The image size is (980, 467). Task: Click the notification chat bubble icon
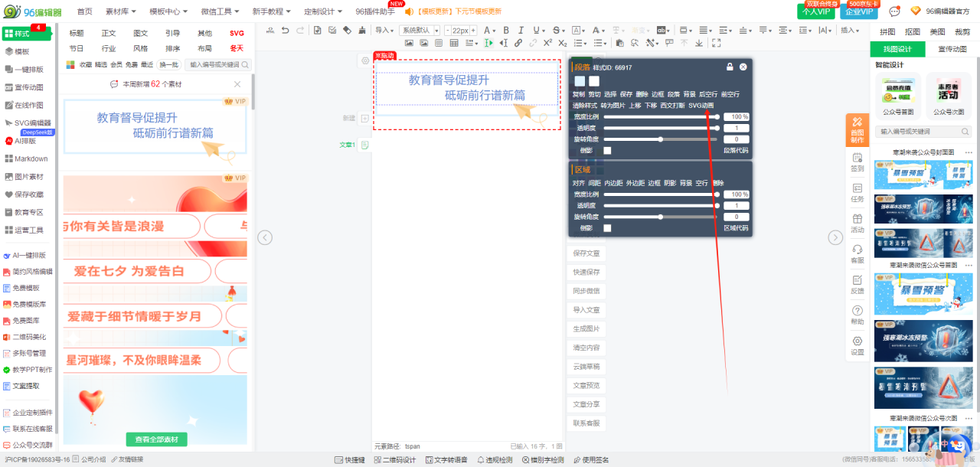894,11
